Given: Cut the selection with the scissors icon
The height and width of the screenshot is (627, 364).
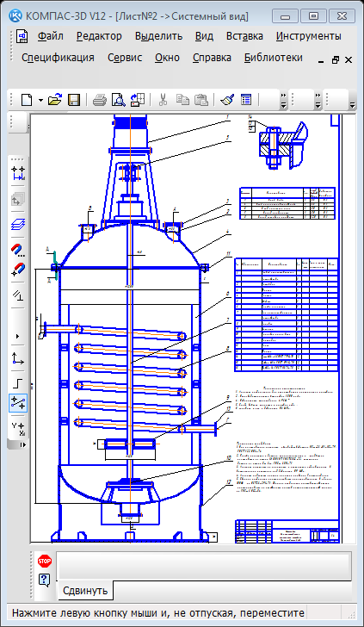Looking at the screenshot, I should tap(163, 100).
